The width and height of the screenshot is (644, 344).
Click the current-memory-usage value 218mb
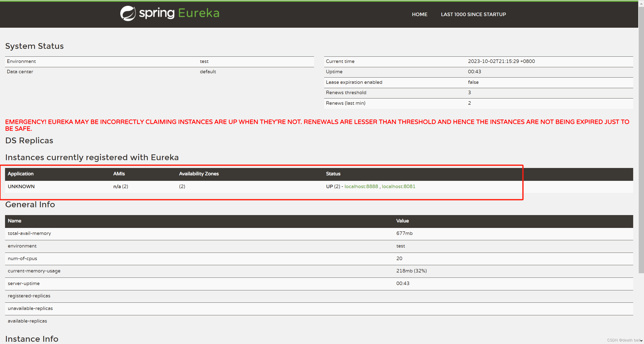(411, 271)
